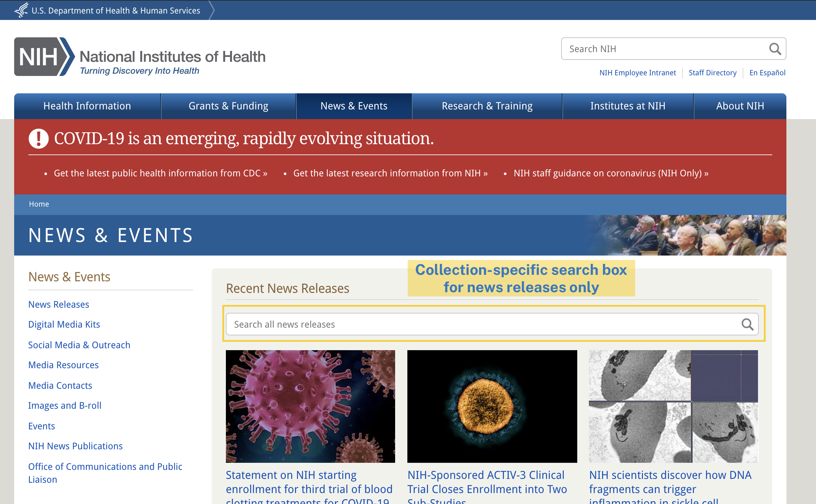This screenshot has width=816, height=504.
Task: Open Institutes at NIH menu
Action: point(628,106)
